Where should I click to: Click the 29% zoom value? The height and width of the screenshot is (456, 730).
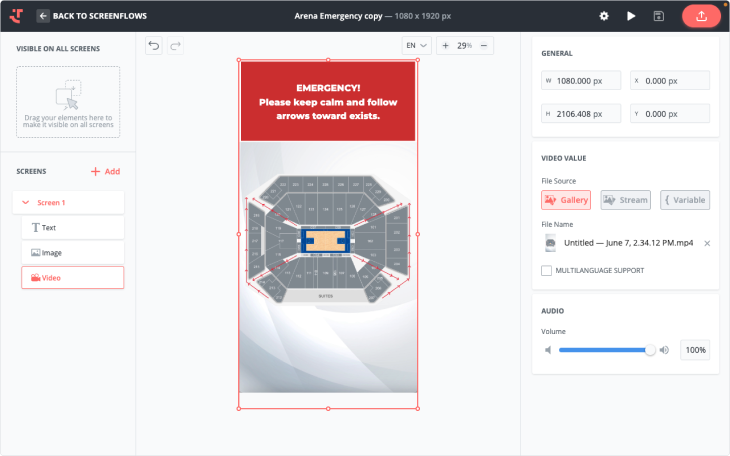click(464, 46)
